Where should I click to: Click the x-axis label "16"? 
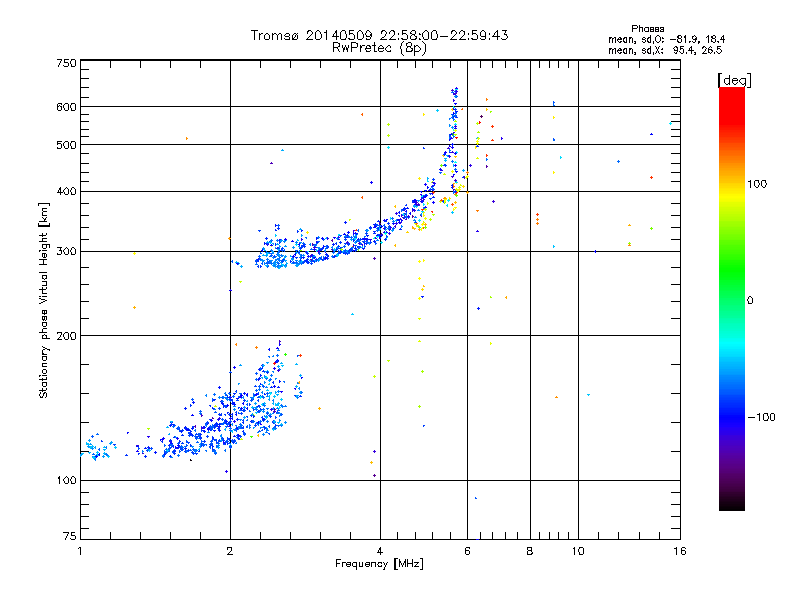click(x=680, y=551)
